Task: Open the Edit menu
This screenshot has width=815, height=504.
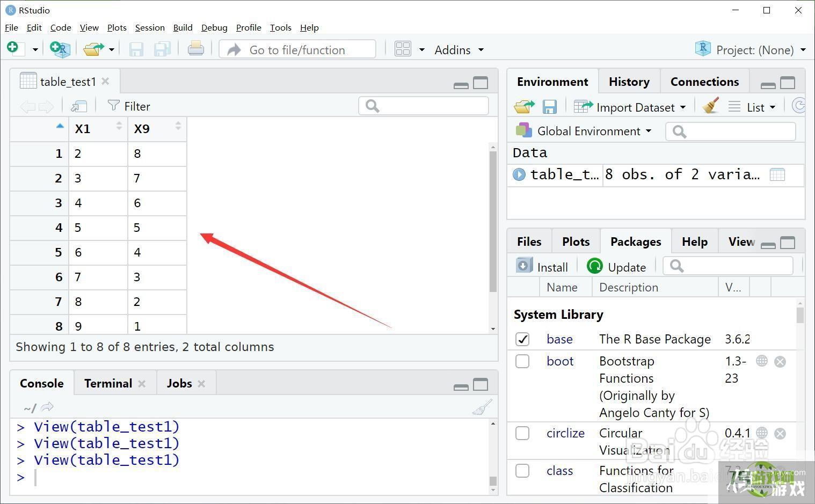Action: [34, 27]
